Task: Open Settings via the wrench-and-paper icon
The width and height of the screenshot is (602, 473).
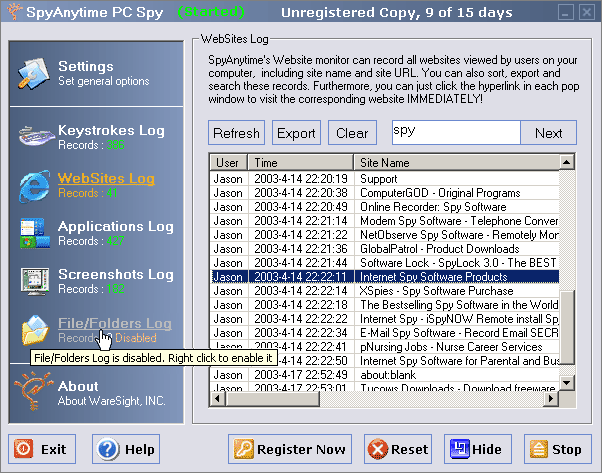Action: [x=34, y=74]
